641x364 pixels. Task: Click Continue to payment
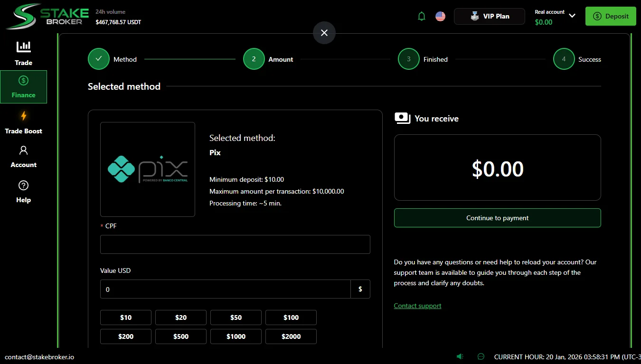click(497, 218)
